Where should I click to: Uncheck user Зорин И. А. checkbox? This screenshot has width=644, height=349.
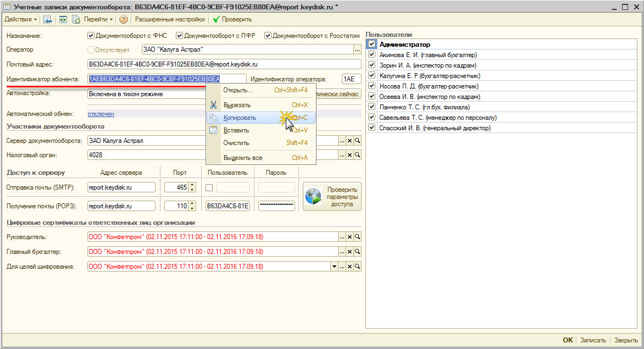371,65
